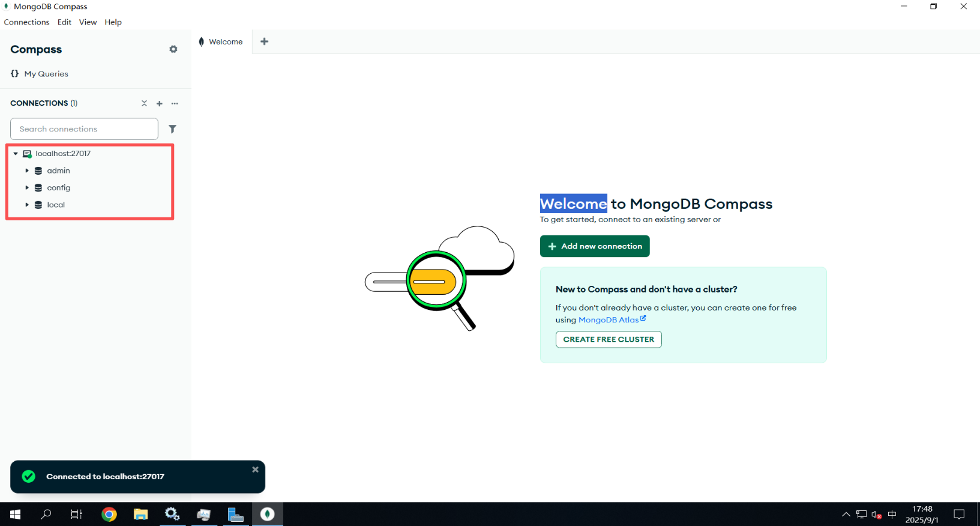Open the Help menu
Image resolution: width=980 pixels, height=526 pixels.
113,22
